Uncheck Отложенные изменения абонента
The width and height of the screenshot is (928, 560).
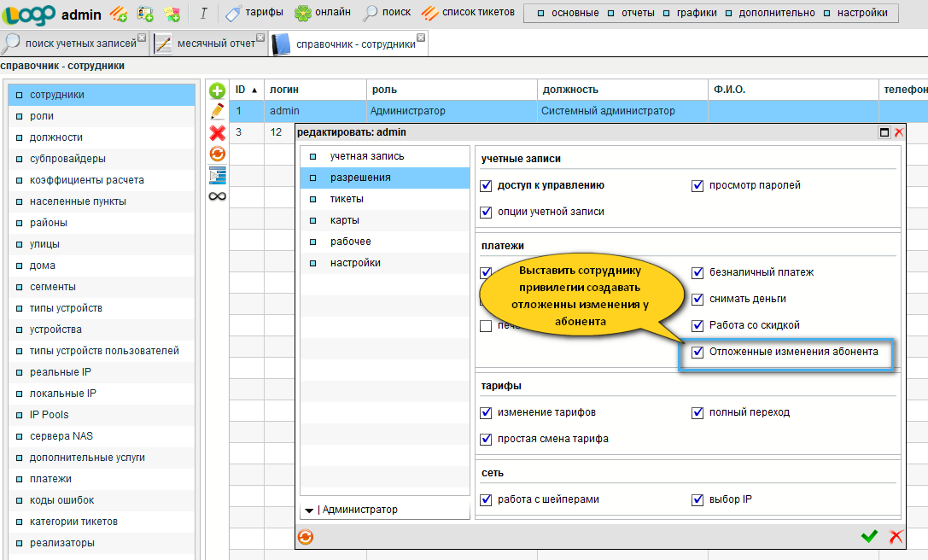[697, 352]
